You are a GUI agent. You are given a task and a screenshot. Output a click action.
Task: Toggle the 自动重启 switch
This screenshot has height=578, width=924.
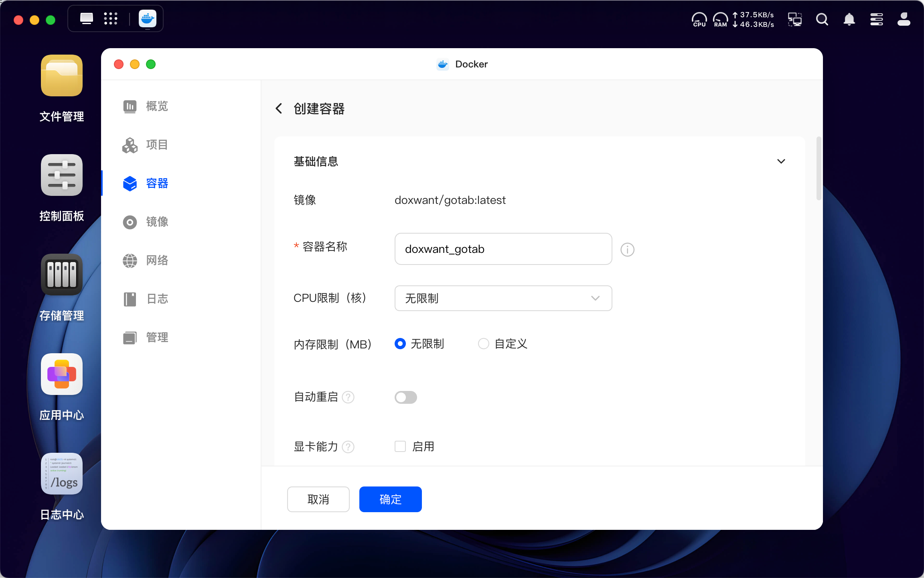tap(406, 397)
